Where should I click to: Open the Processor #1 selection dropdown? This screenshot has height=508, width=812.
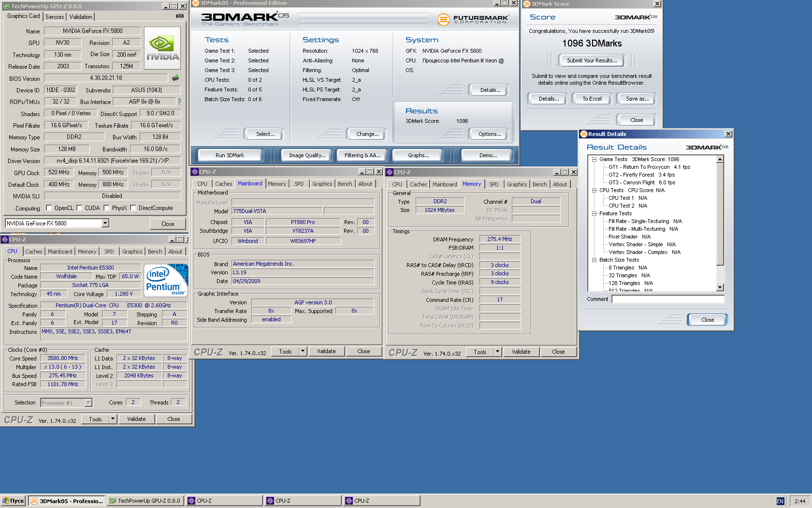click(88, 403)
